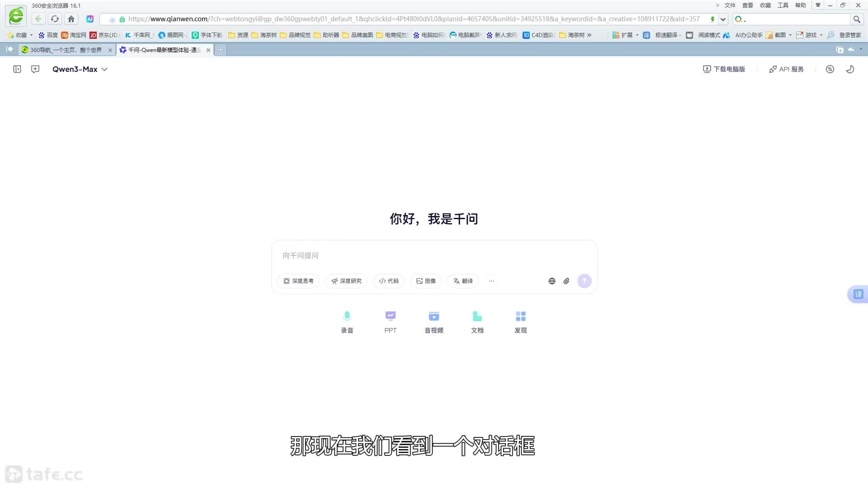Reload page with refresh icon
Viewport: 868px width, 488px height.
[55, 19]
